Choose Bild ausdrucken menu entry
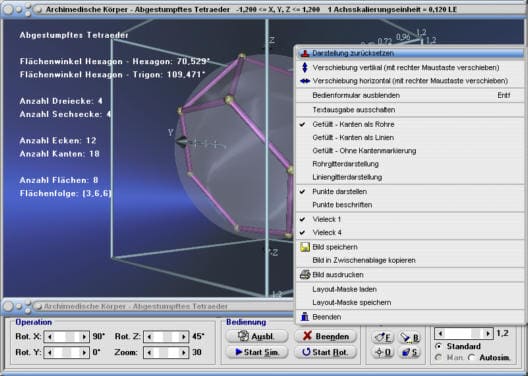 point(410,275)
